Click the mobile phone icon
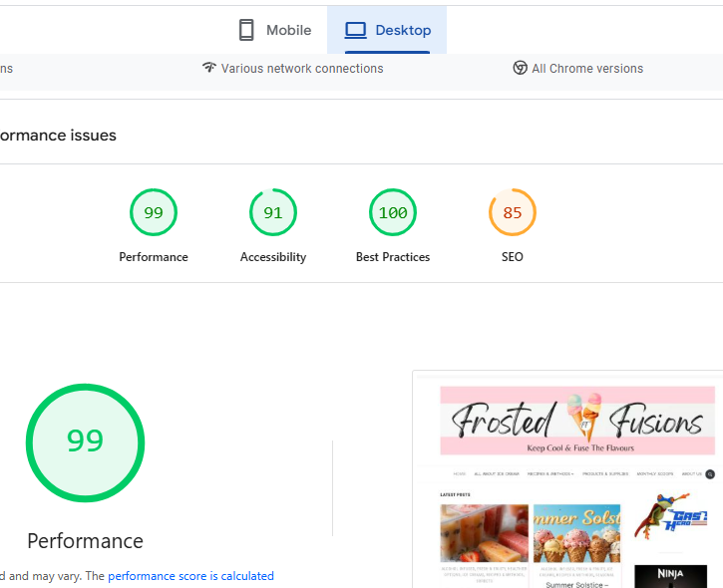The image size is (723, 588). pos(246,30)
